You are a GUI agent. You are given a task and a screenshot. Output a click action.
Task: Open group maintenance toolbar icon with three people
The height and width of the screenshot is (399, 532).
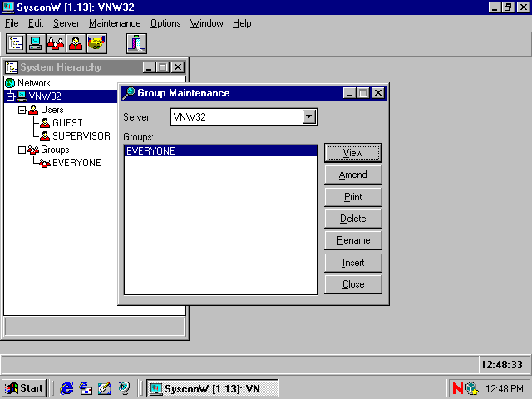click(56, 43)
